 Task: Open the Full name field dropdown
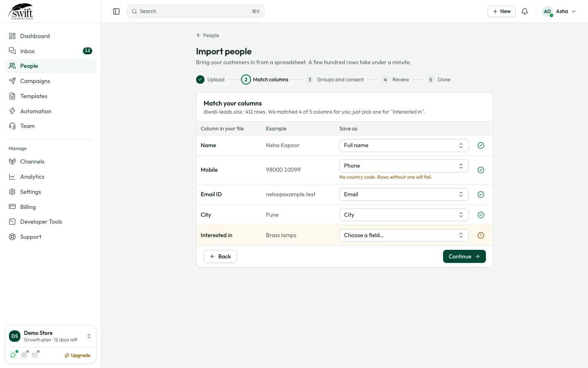[x=404, y=146]
